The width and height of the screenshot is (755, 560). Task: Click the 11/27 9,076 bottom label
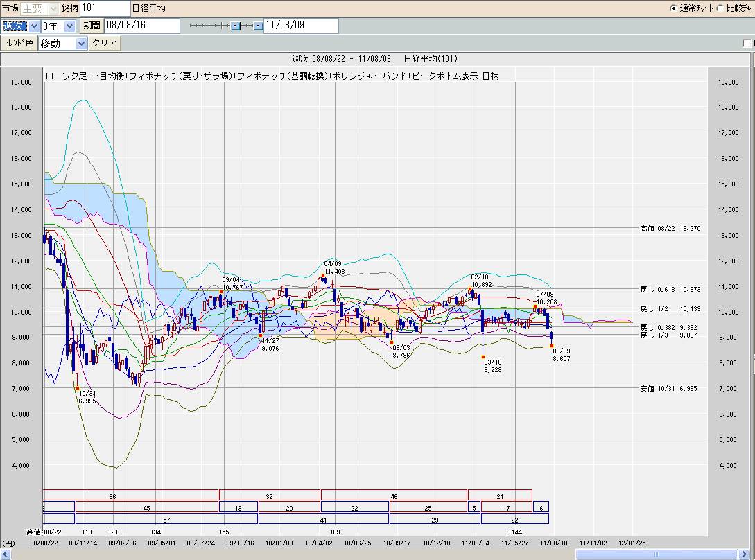270,344
